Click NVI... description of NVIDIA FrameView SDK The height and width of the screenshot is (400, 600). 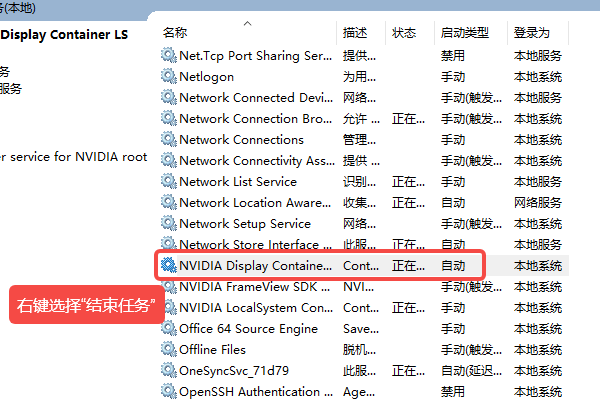coord(358,287)
